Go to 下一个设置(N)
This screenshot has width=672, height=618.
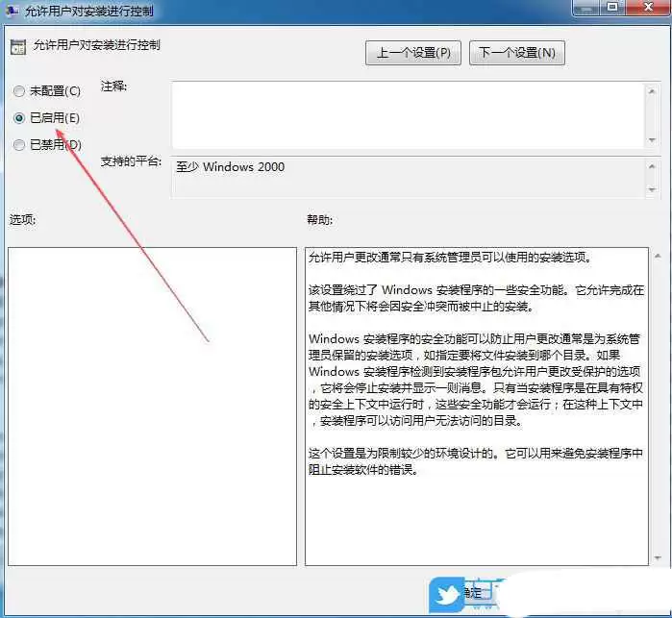click(x=517, y=53)
